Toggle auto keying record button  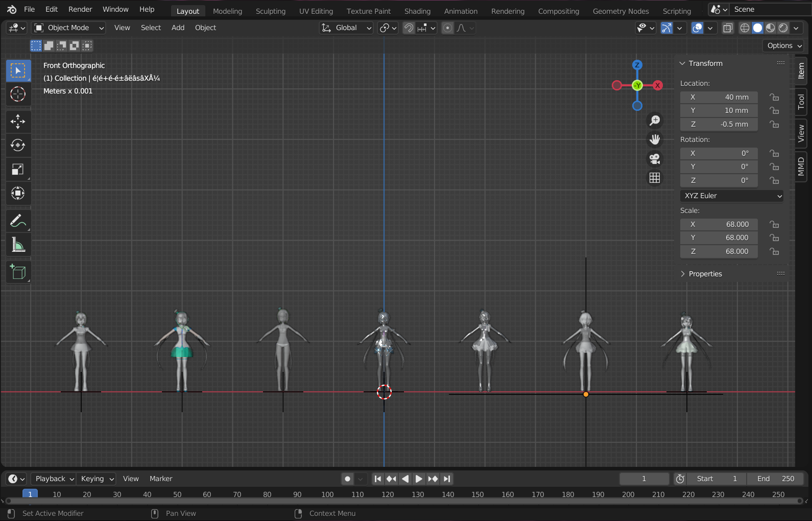pyautogui.click(x=347, y=479)
